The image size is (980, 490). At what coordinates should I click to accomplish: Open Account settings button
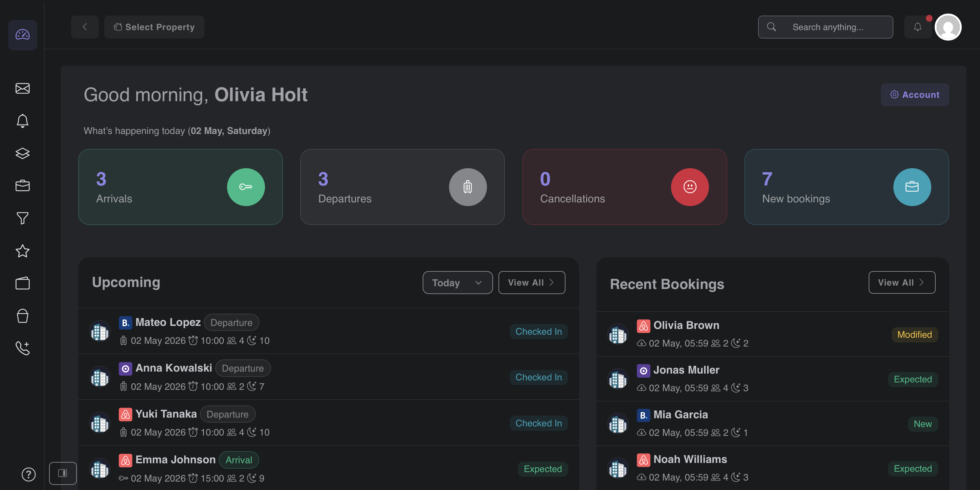[915, 95]
